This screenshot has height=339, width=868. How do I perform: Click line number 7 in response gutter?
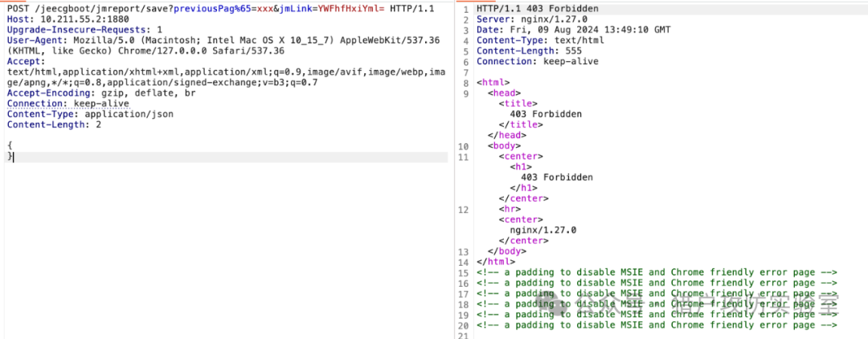465,71
